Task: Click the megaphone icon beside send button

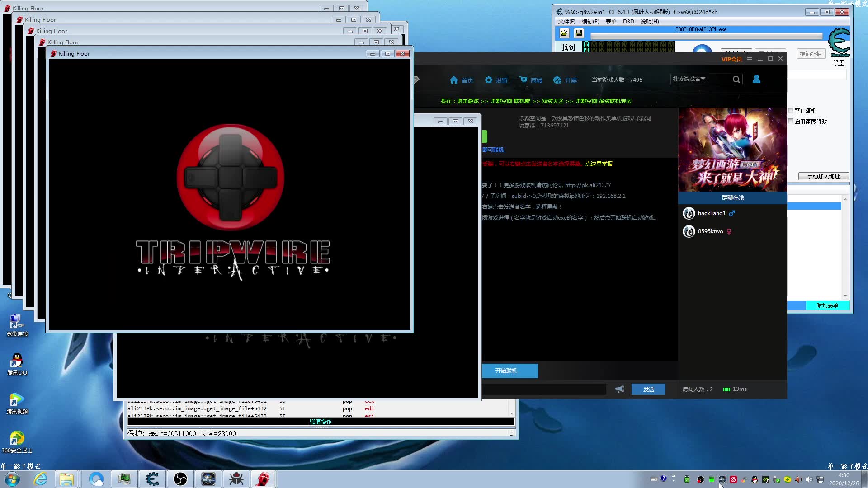Action: [620, 389]
